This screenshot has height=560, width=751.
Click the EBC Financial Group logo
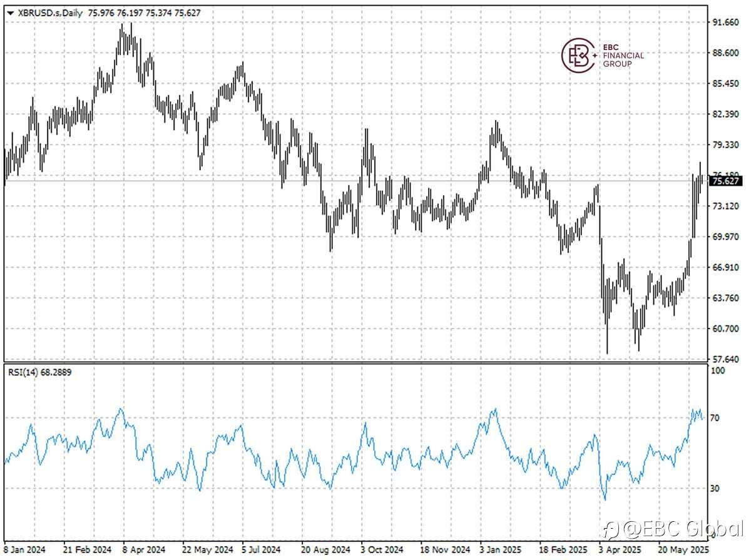click(x=602, y=55)
